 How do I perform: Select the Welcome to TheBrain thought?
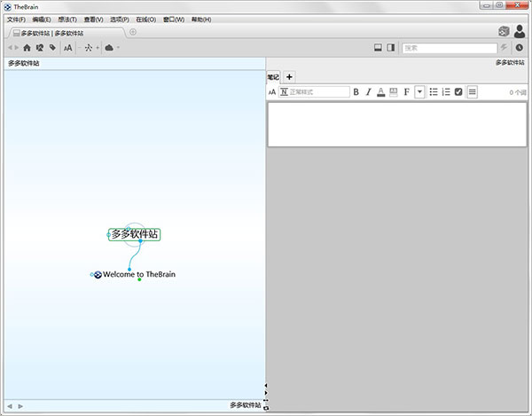139,274
